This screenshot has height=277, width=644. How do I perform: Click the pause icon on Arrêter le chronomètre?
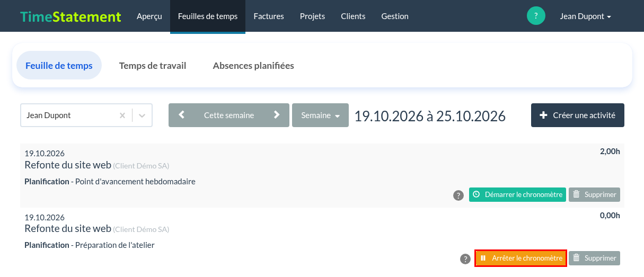(x=483, y=258)
